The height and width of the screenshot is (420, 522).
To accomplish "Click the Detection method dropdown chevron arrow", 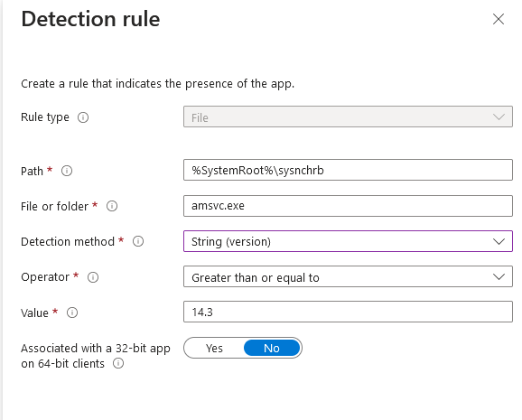I will point(499,241).
